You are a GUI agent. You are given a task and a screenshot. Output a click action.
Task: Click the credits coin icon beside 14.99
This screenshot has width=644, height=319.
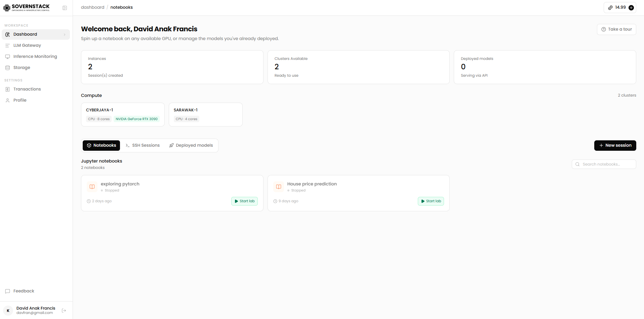point(610,8)
